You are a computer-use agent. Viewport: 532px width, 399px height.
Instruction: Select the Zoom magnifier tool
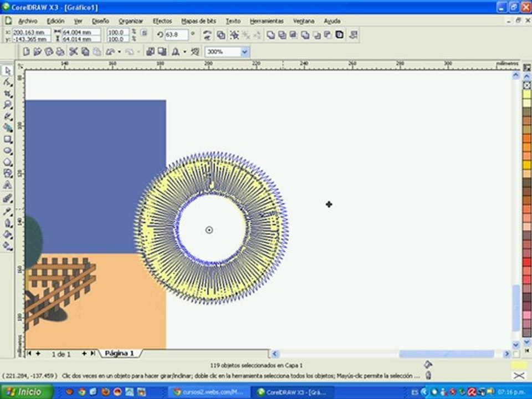click(7, 105)
